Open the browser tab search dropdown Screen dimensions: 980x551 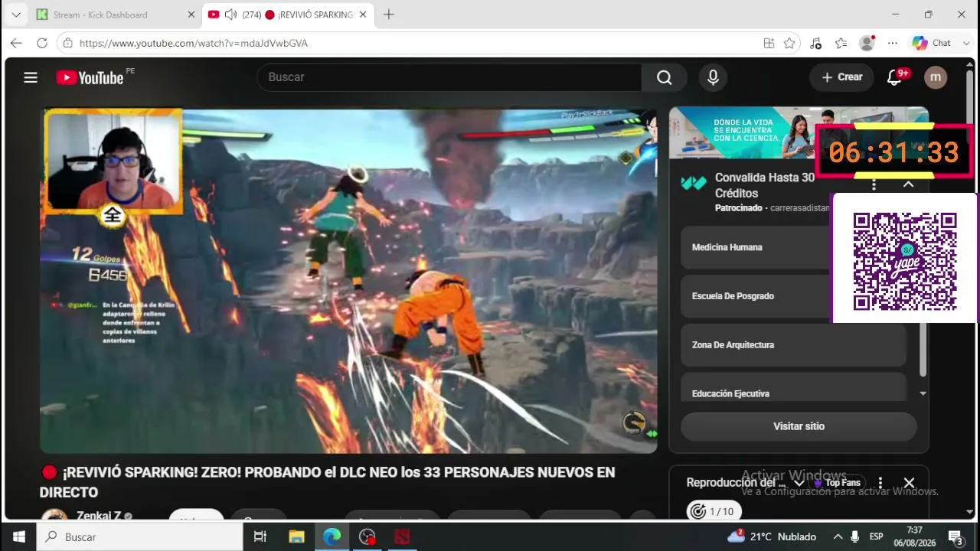(x=16, y=15)
